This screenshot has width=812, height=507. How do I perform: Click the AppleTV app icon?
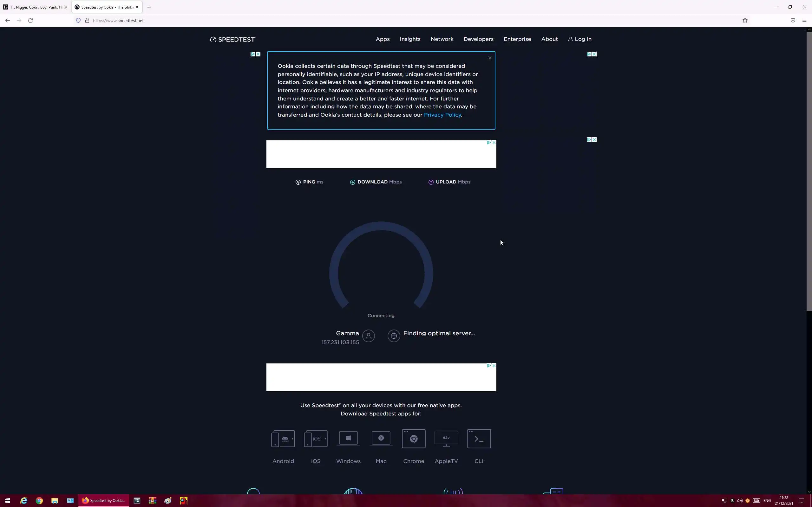(x=446, y=439)
